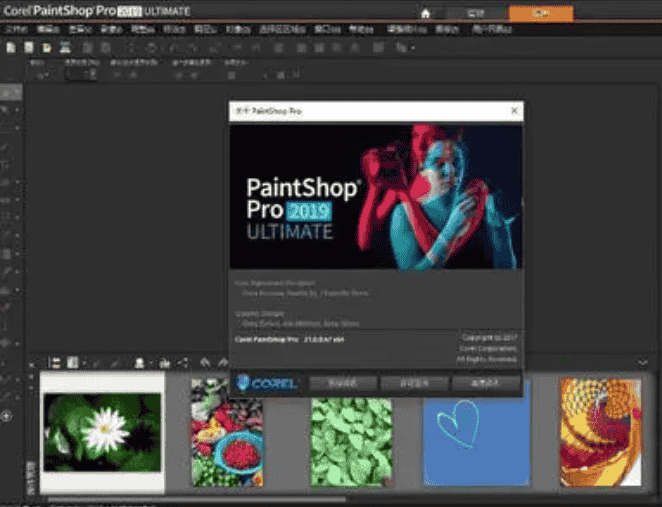Click the rotate right arrow in Organizer toolbar
The width and height of the screenshot is (662, 507).
[222, 362]
